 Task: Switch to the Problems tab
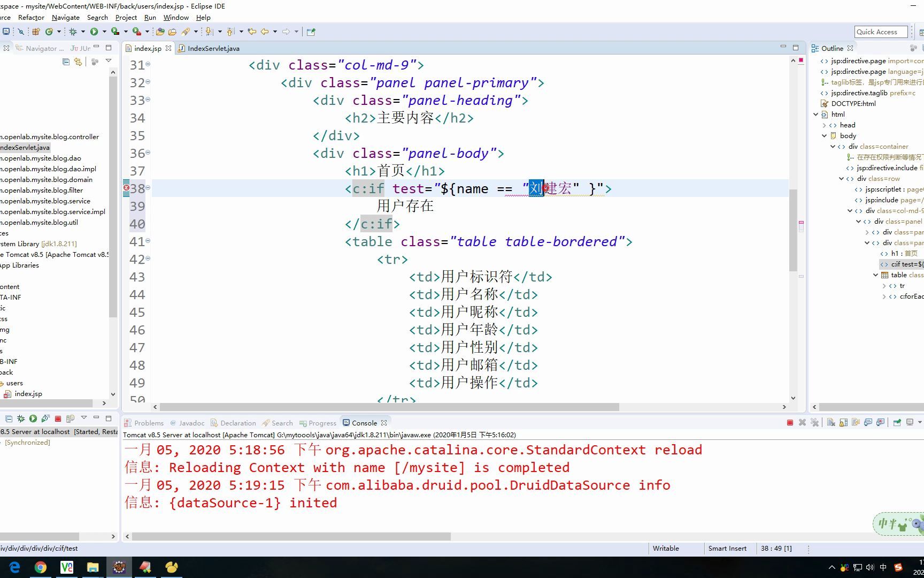144,423
